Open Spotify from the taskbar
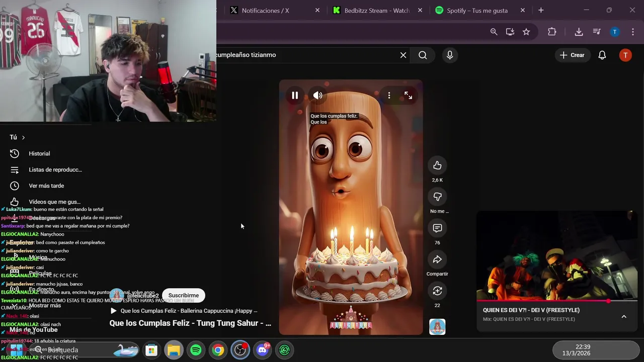The image size is (644, 362). coord(196,350)
